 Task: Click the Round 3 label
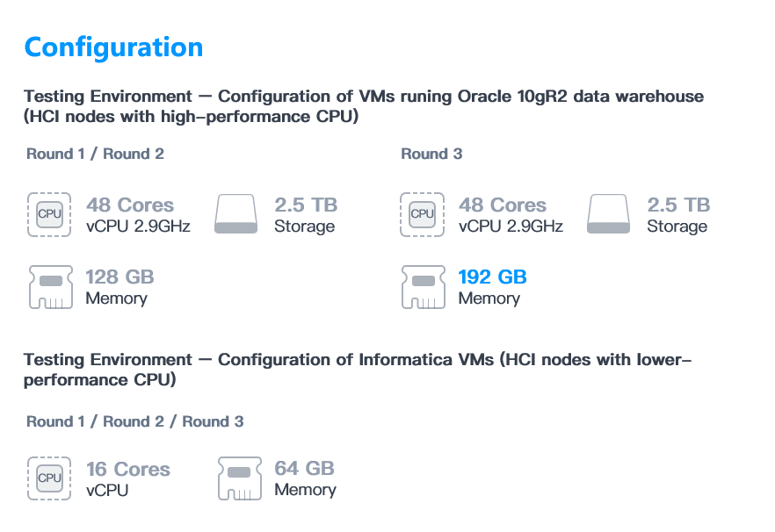click(431, 154)
